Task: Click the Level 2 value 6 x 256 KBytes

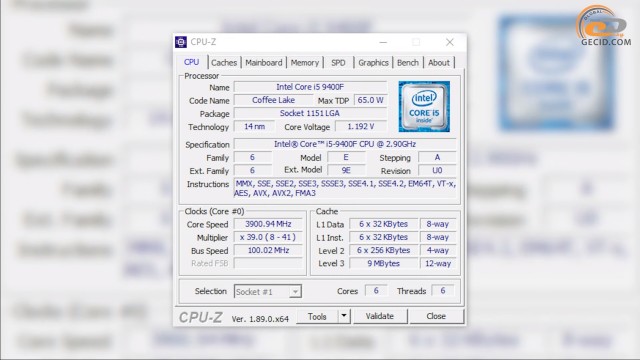Action: 383,250
